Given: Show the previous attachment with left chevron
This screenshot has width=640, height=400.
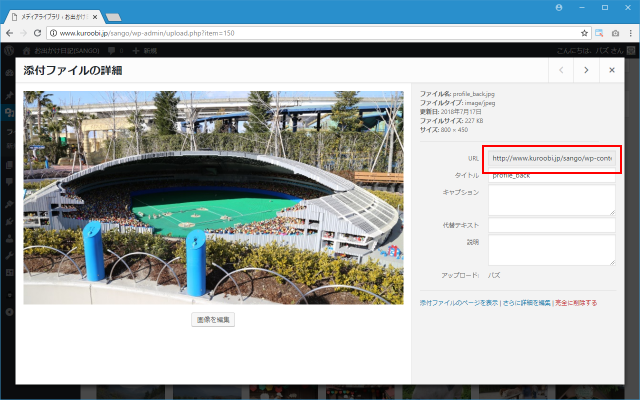Looking at the screenshot, I should (561, 70).
